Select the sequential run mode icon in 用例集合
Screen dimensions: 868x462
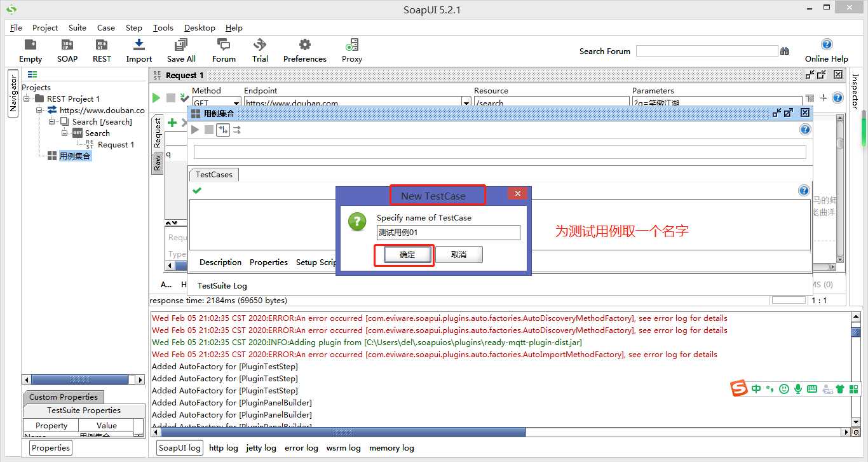tap(222, 130)
